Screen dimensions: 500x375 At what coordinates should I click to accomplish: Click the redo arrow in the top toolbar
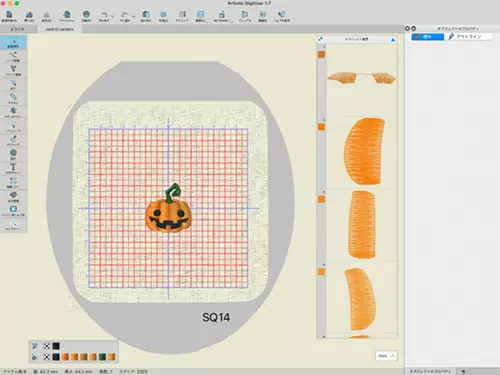pyautogui.click(x=125, y=16)
